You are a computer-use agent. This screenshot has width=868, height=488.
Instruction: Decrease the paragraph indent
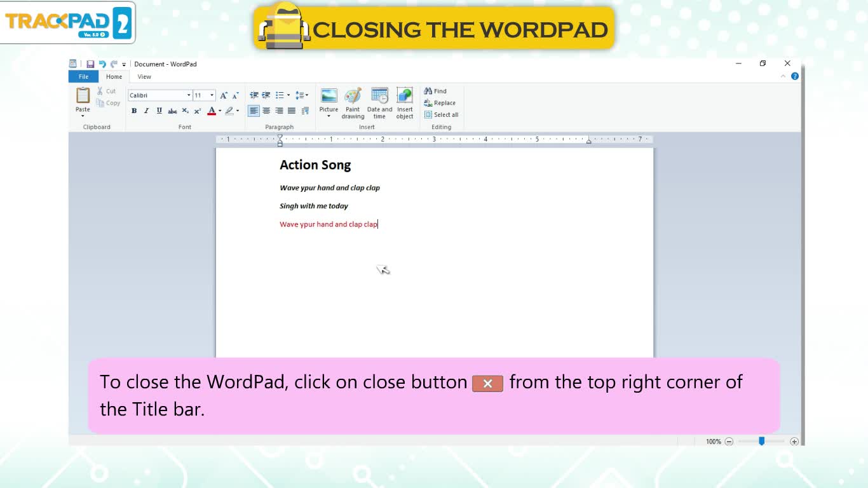254,95
